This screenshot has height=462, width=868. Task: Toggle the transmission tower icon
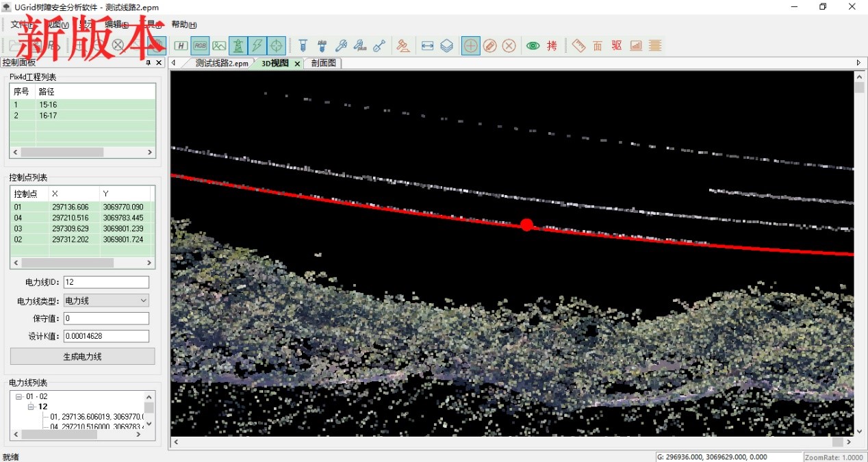click(x=238, y=46)
